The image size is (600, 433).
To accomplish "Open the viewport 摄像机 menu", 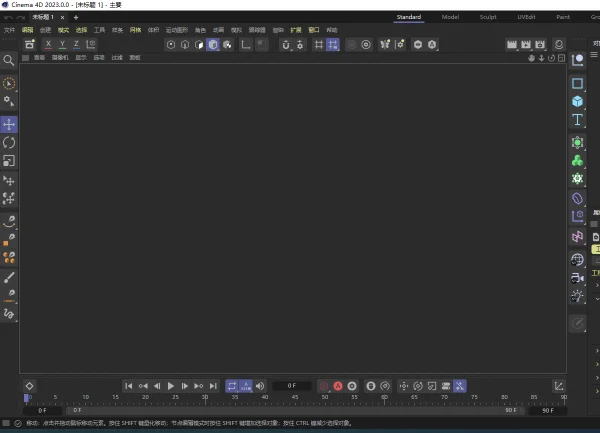I will 60,58.
